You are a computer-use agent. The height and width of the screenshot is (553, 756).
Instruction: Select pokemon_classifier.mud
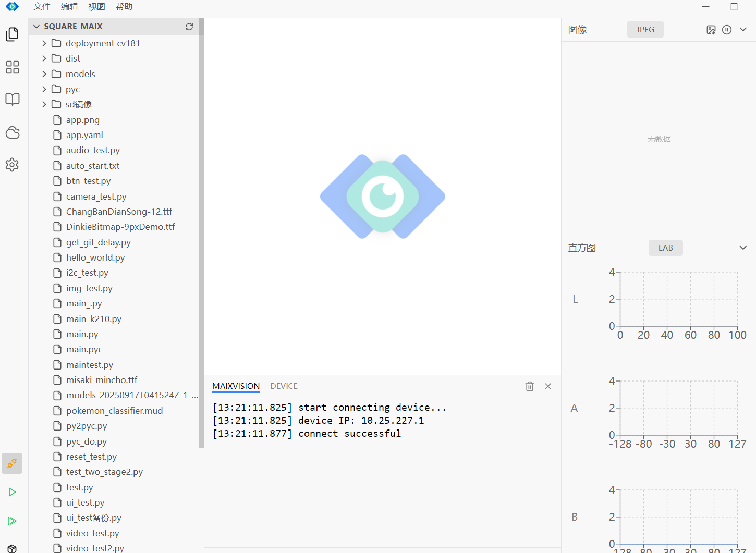point(114,411)
